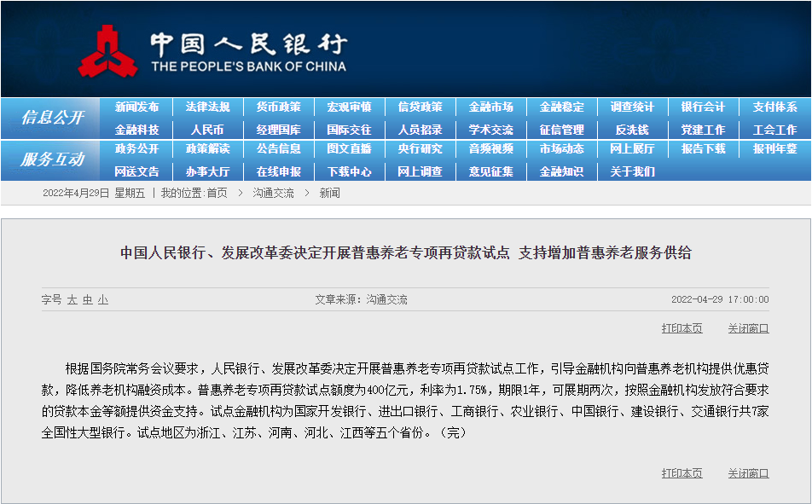Go to 报刊年鉴 page
The image size is (812, 504).
[x=774, y=149]
